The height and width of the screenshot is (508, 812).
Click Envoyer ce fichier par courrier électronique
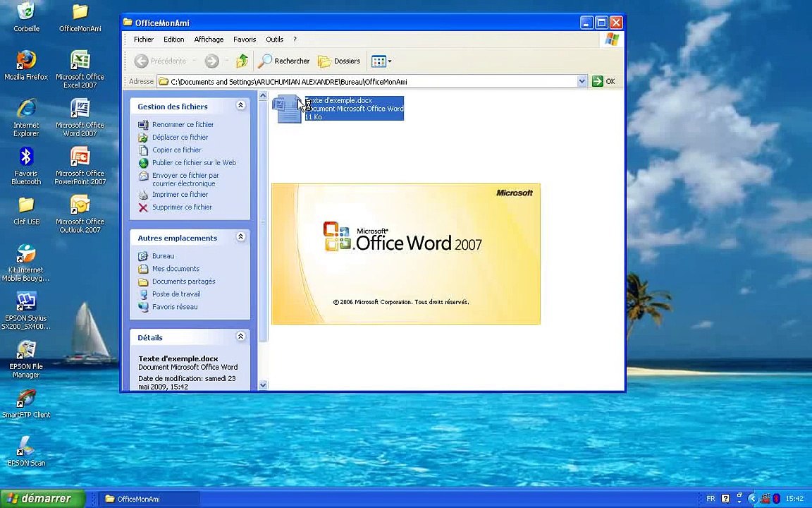click(x=185, y=179)
